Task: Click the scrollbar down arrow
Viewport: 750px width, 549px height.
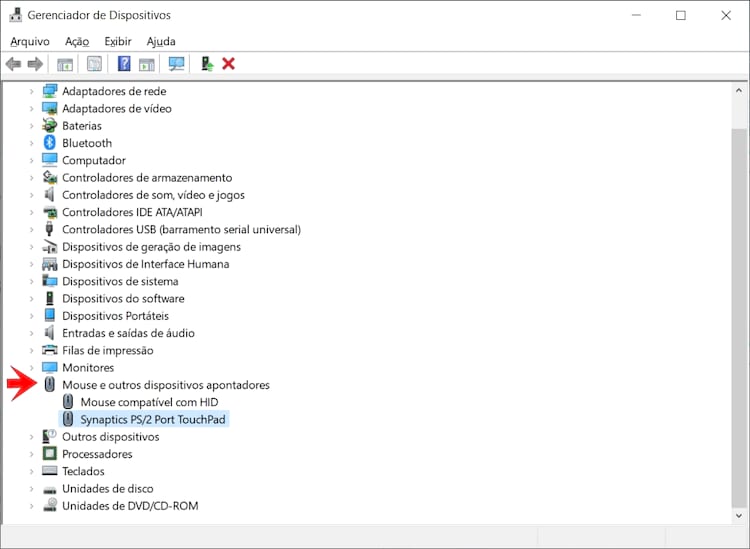Action: tap(739, 516)
